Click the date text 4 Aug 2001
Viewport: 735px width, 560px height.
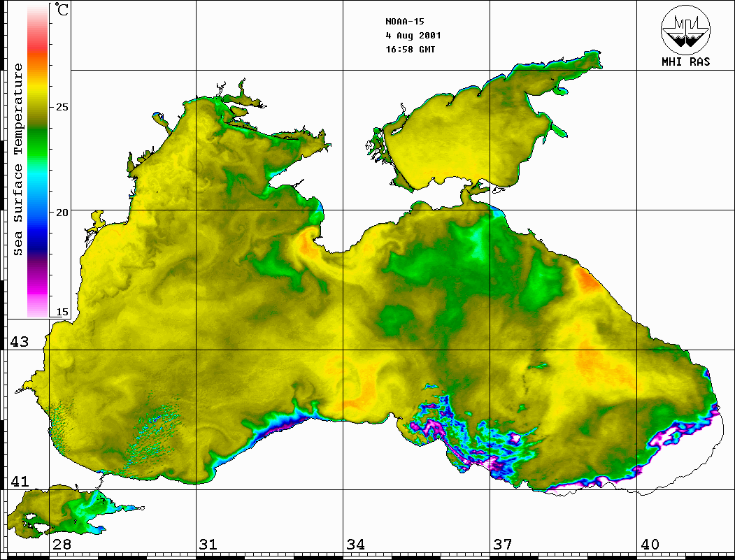[x=413, y=36]
